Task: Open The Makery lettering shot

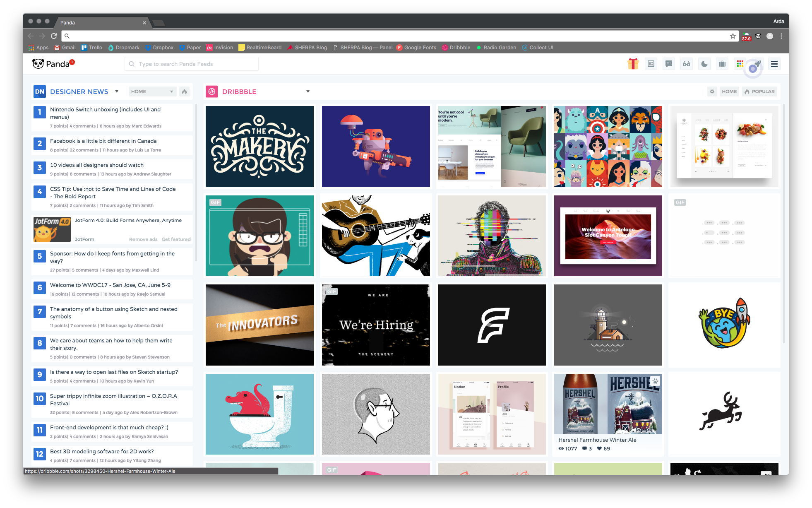Action: [259, 147]
